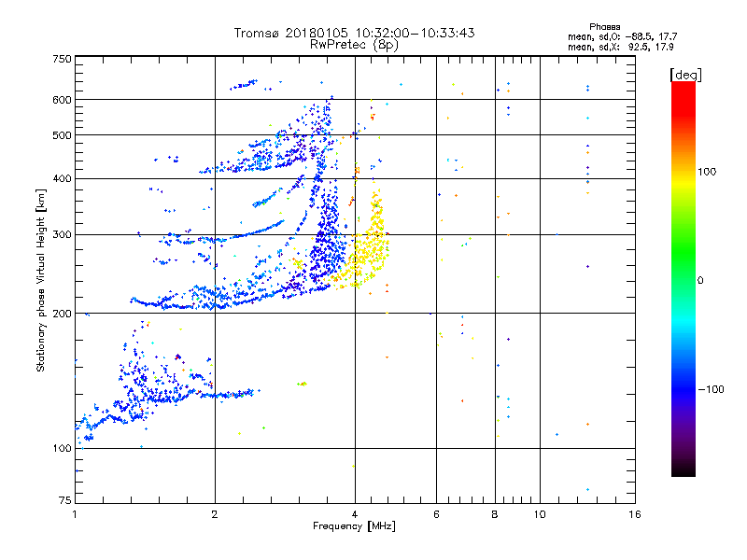Click the y-axis tick label '750'
Image resolution: width=747 pixels, height=560 pixels.
pyautogui.click(x=63, y=59)
